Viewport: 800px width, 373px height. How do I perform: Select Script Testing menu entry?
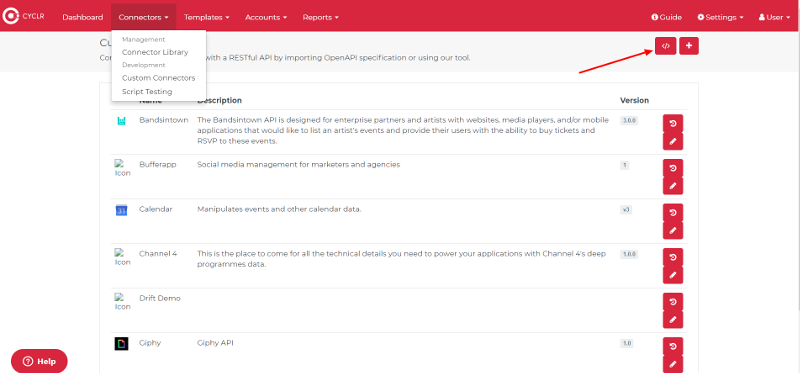(147, 92)
